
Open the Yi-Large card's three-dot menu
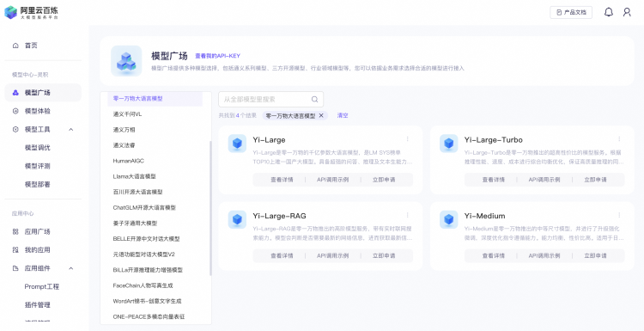click(x=407, y=139)
